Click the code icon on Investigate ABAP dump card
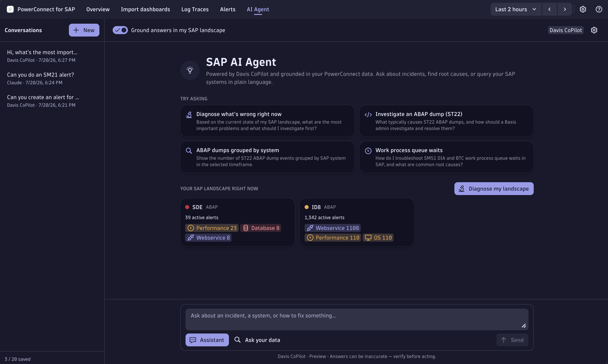The height and width of the screenshot is (364, 608). (x=368, y=115)
